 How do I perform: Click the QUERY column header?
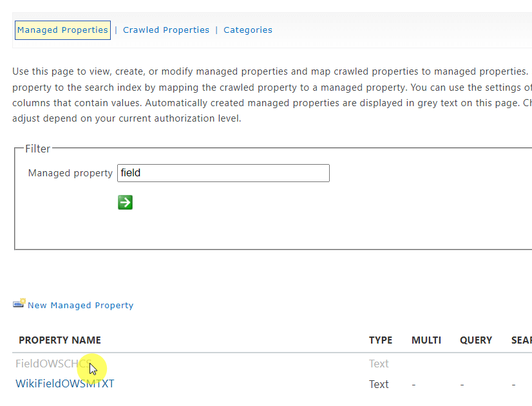coord(476,340)
